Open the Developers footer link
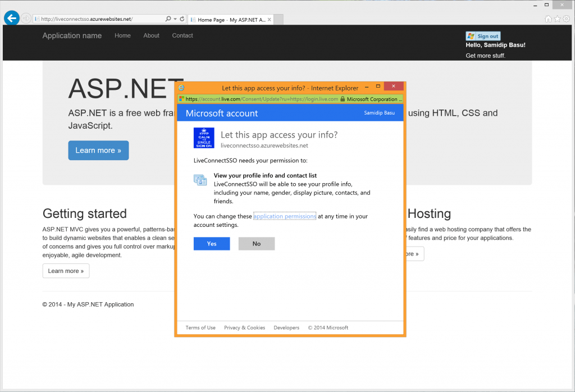 coord(286,328)
